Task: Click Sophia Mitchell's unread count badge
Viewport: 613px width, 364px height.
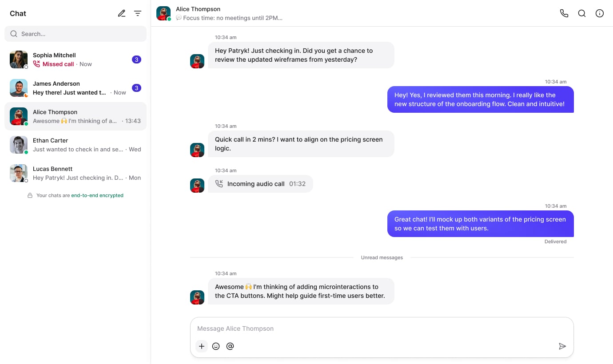Action: [x=137, y=59]
